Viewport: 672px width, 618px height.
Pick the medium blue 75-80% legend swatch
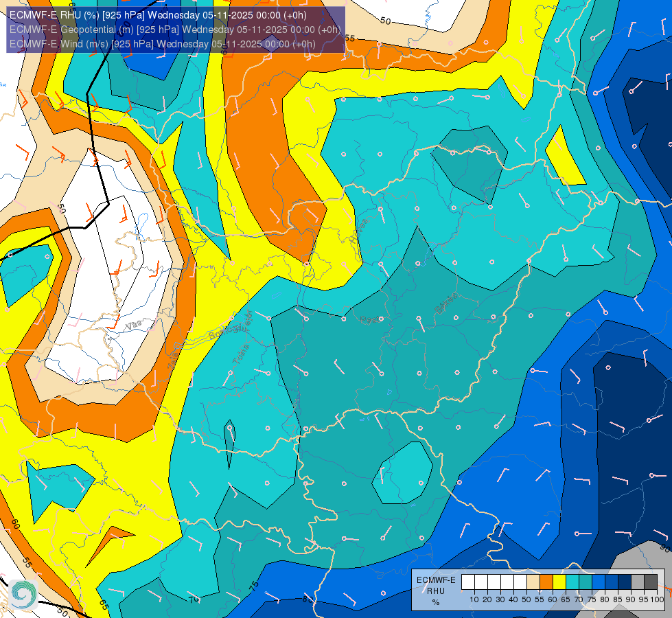(599, 582)
